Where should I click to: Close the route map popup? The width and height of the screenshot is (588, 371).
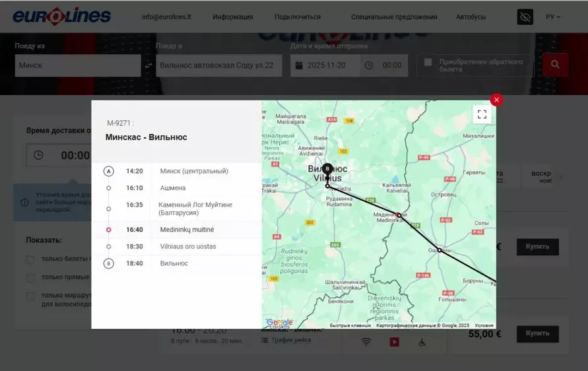[x=496, y=100]
